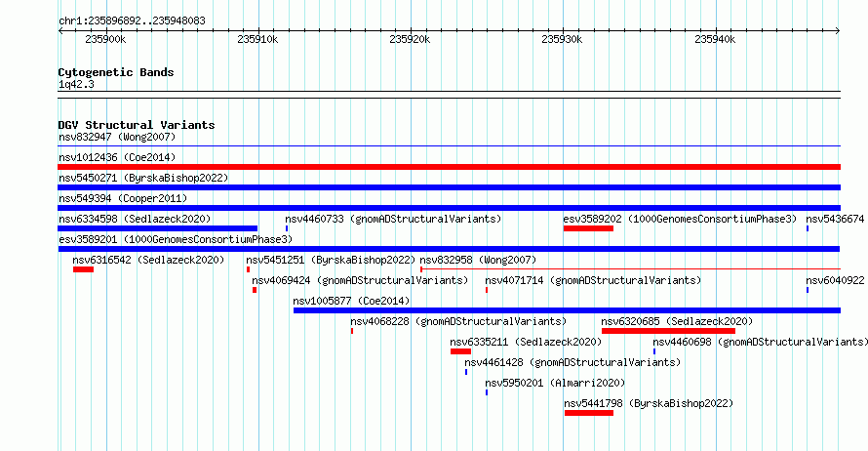Click the nsv5436674 variant label

[x=835, y=219]
